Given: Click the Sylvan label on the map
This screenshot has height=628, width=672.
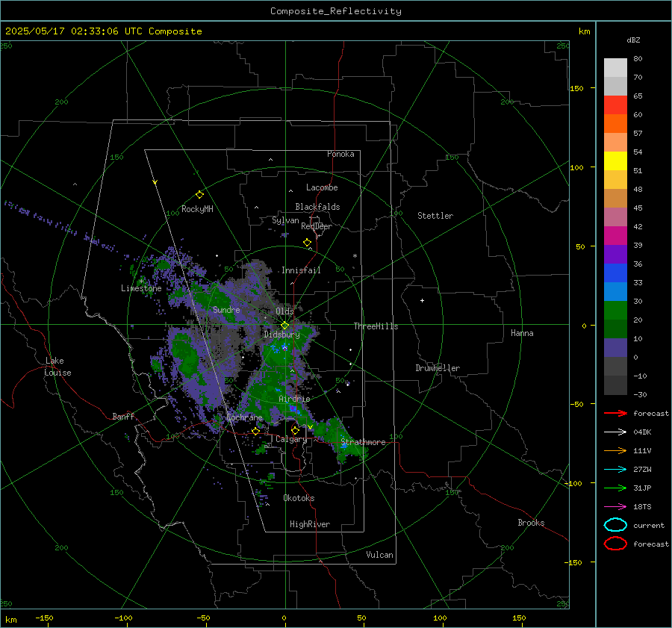Looking at the screenshot, I should (285, 220).
